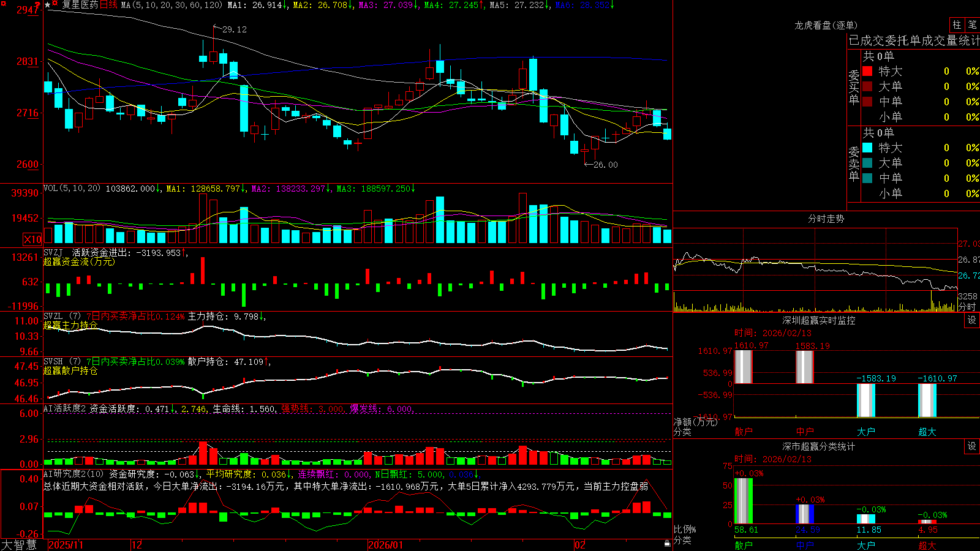The image size is (980, 551).
Task: Click the 24.59 中户 bar in 深市超赢分类统计
Action: tap(804, 514)
